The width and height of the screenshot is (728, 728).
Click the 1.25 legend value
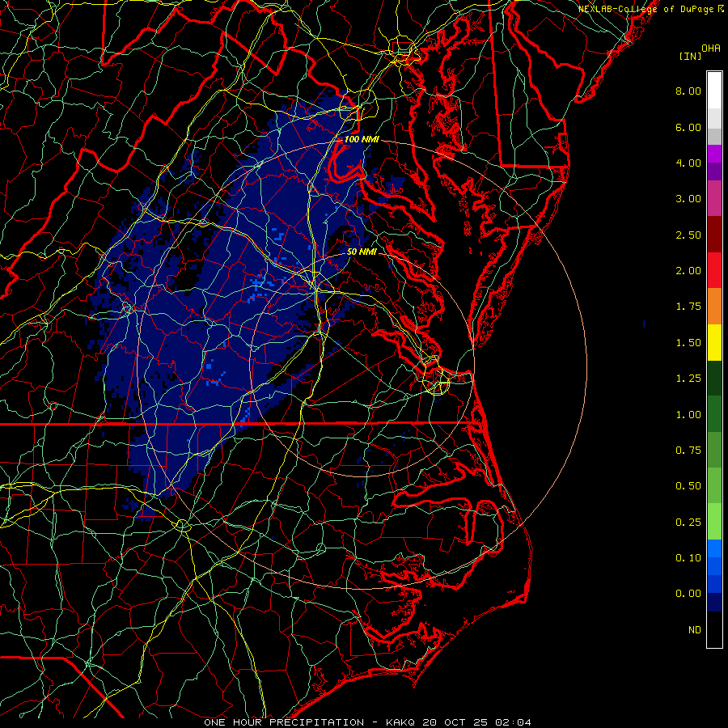688,379
